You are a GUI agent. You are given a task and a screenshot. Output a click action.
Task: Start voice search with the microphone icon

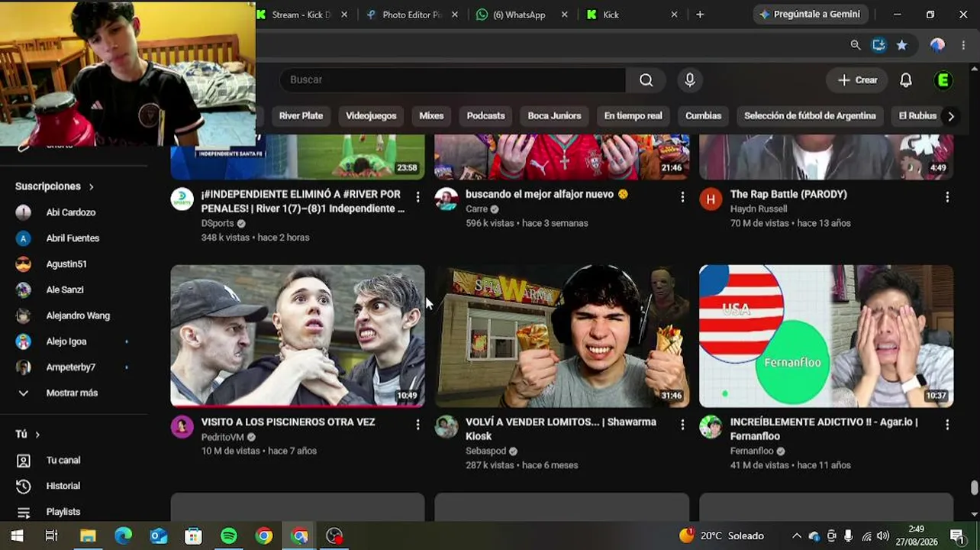pos(690,80)
